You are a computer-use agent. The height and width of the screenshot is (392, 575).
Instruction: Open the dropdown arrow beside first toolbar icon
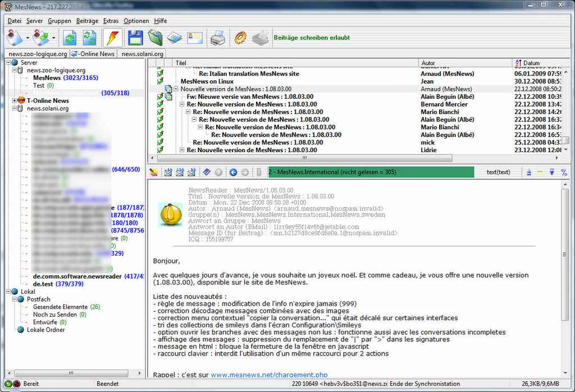27,38
